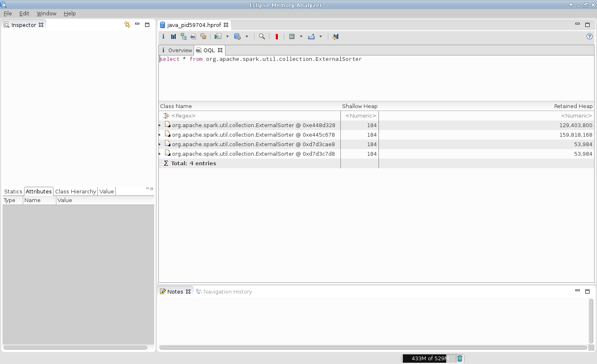Open the Thread Overview gears icon
Screen dimensions: 597x364
pos(204,36)
